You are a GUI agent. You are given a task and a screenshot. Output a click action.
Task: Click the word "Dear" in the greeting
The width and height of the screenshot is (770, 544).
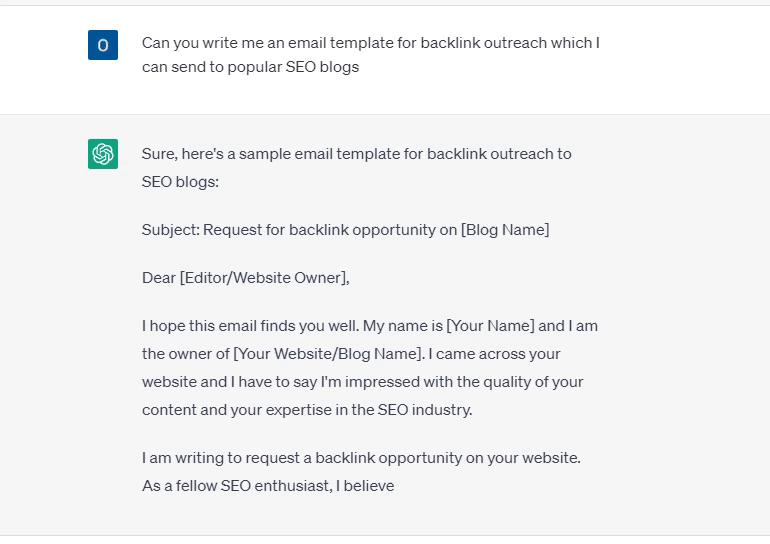[159, 278]
